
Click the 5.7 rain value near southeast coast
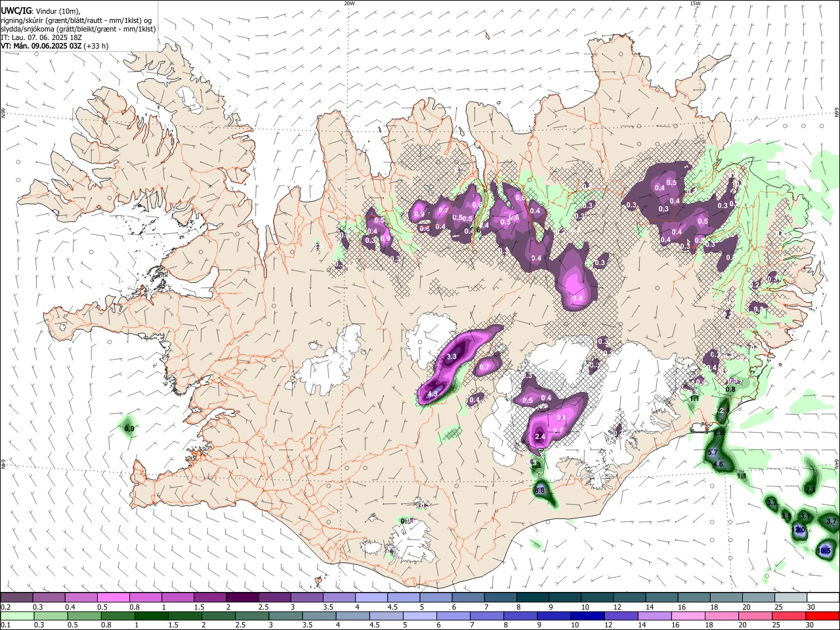coord(713,453)
